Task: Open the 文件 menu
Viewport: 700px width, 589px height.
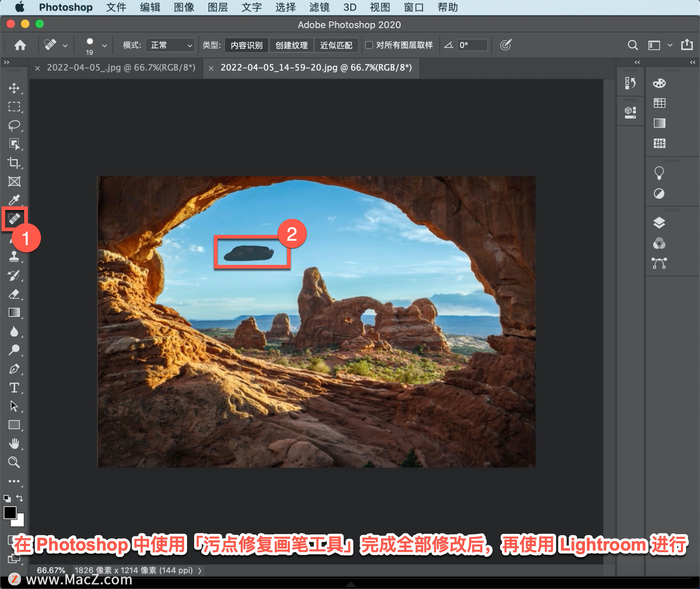Action: (116, 7)
